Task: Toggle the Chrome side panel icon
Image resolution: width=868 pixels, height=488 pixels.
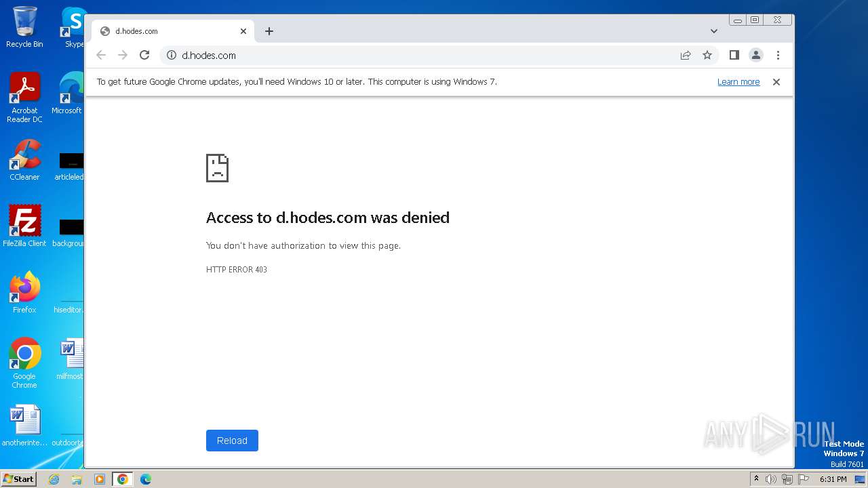Action: pyautogui.click(x=734, y=56)
